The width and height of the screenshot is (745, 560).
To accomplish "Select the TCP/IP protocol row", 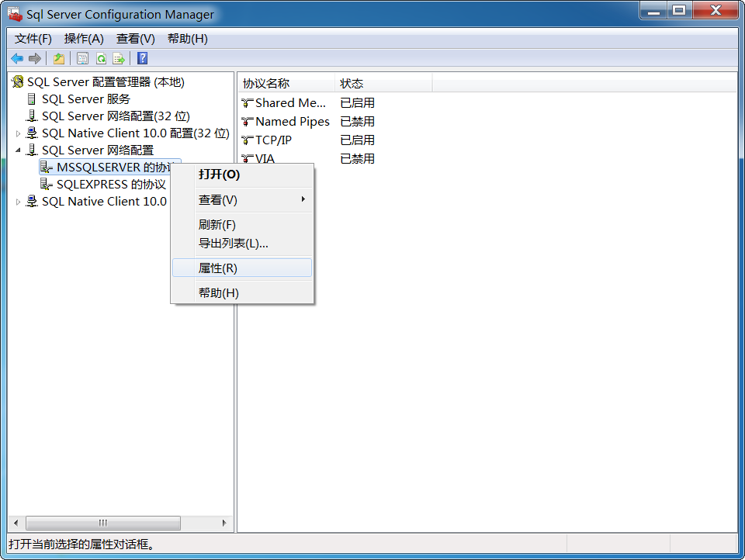I will click(x=273, y=140).
